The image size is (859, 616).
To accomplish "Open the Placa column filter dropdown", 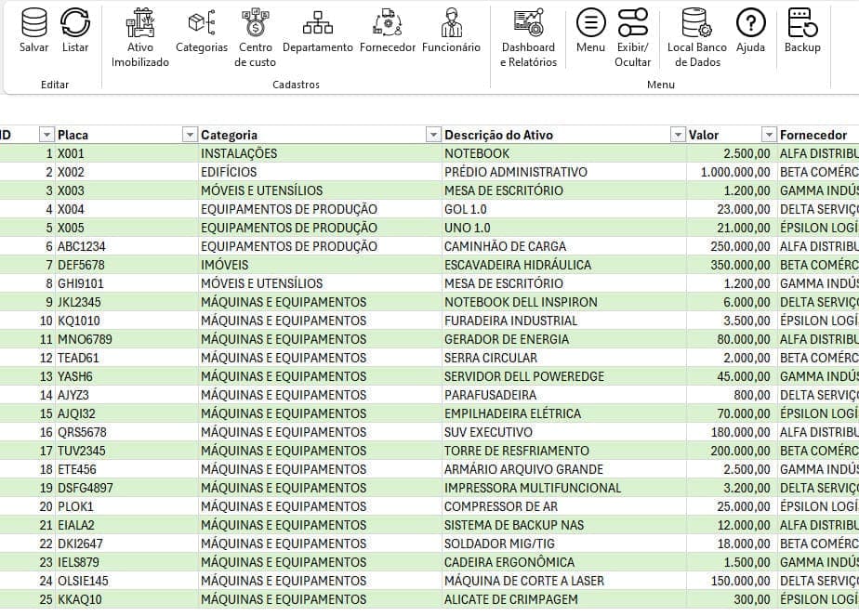I will (190, 135).
